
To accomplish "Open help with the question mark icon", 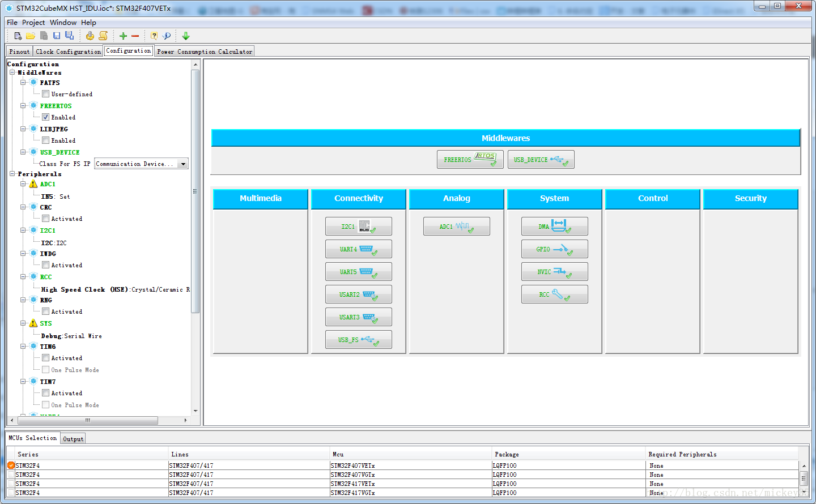I will [x=154, y=36].
